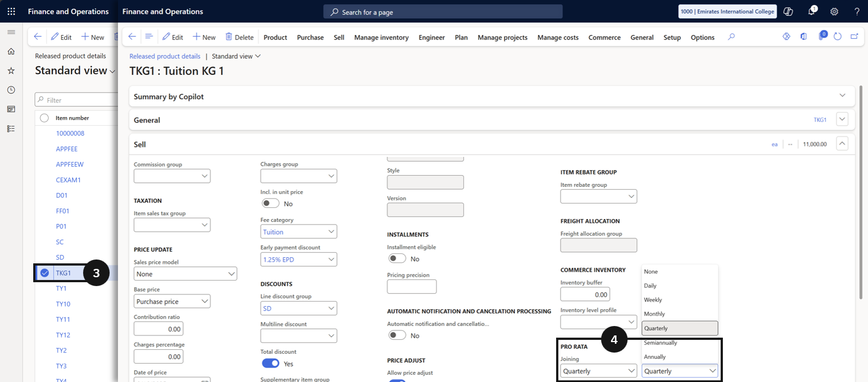This screenshot has height=382, width=868.
Task: Open Released product details breadcrumb link
Action: pyautogui.click(x=165, y=56)
